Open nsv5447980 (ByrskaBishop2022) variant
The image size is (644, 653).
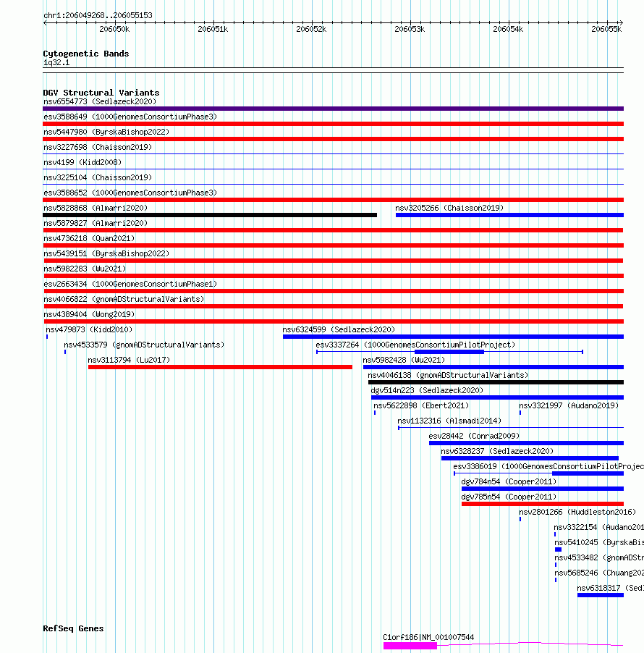coord(106,132)
